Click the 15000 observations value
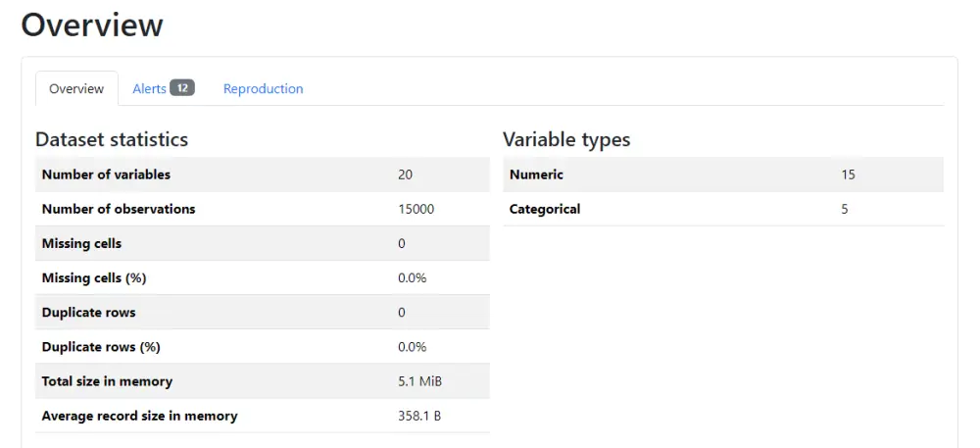Viewport: 980px width, 448px height. pyautogui.click(x=416, y=209)
